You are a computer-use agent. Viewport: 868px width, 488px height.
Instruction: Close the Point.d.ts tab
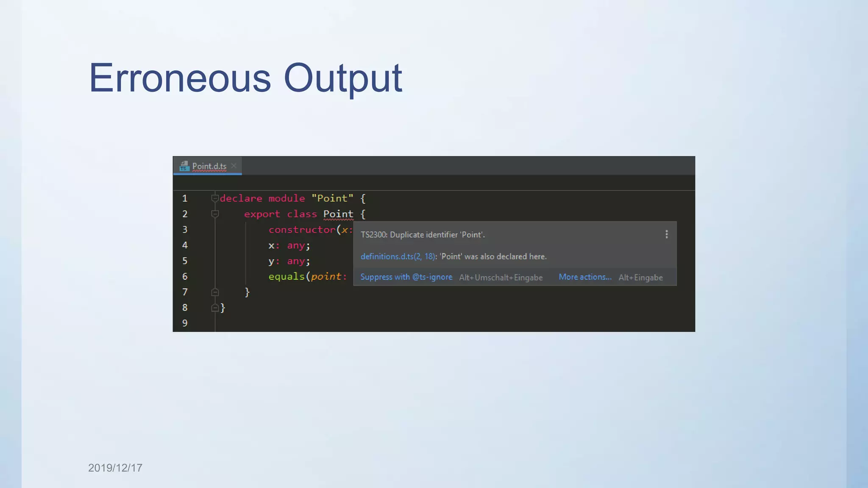pyautogui.click(x=234, y=166)
